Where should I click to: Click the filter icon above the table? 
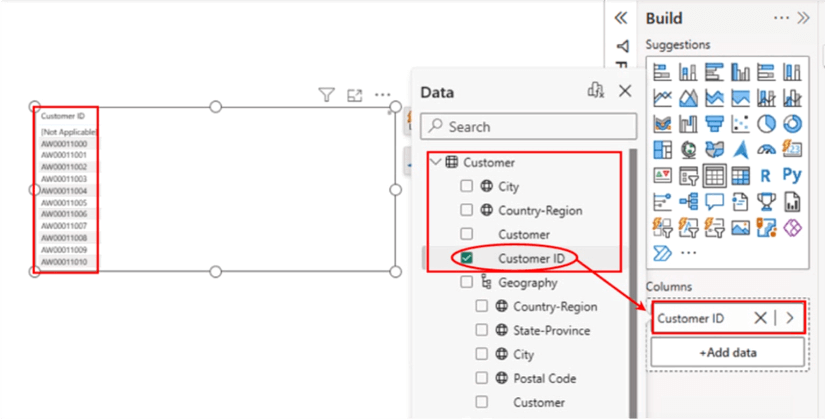[326, 95]
